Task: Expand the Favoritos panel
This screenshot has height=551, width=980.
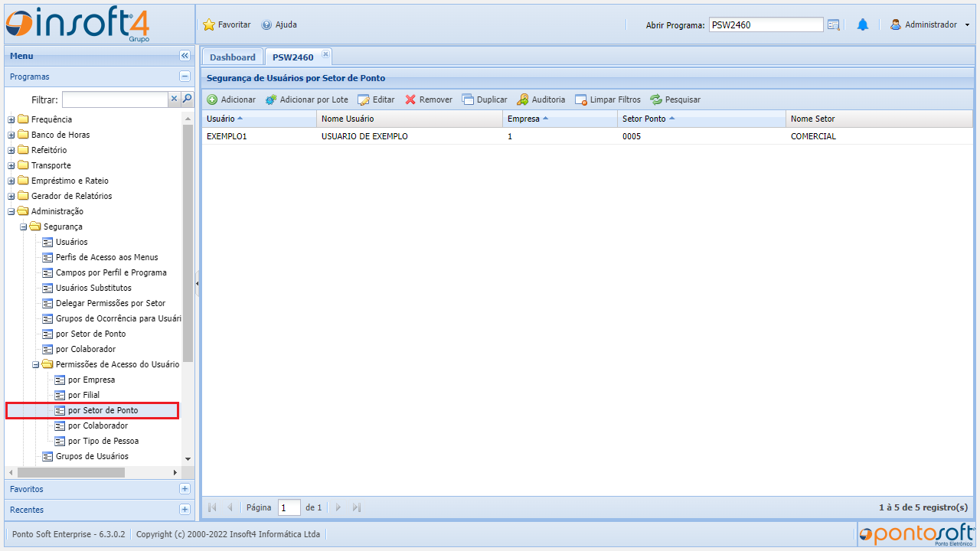Action: coord(185,489)
